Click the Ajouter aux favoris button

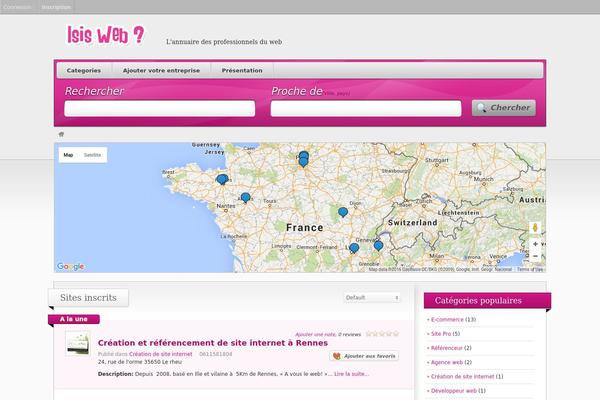[364, 356]
